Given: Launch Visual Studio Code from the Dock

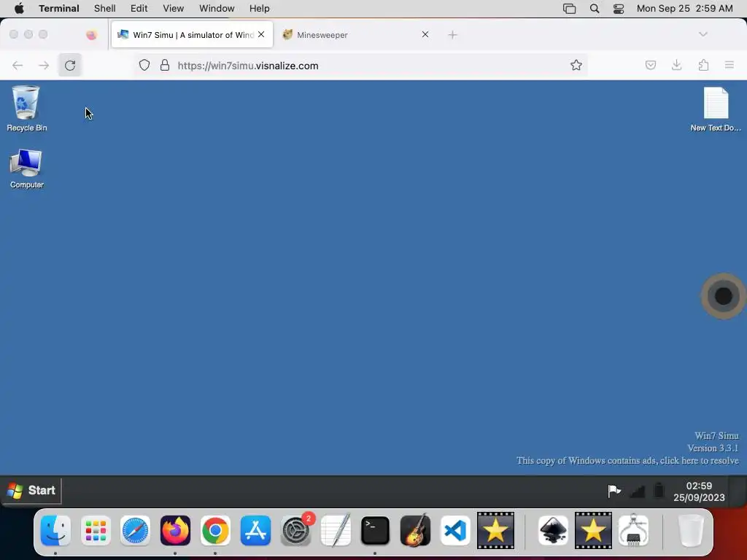Looking at the screenshot, I should point(455,530).
